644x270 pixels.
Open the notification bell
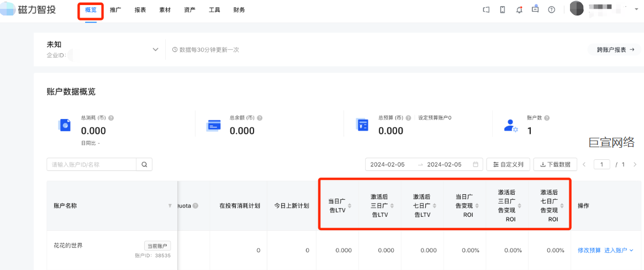[519, 10]
